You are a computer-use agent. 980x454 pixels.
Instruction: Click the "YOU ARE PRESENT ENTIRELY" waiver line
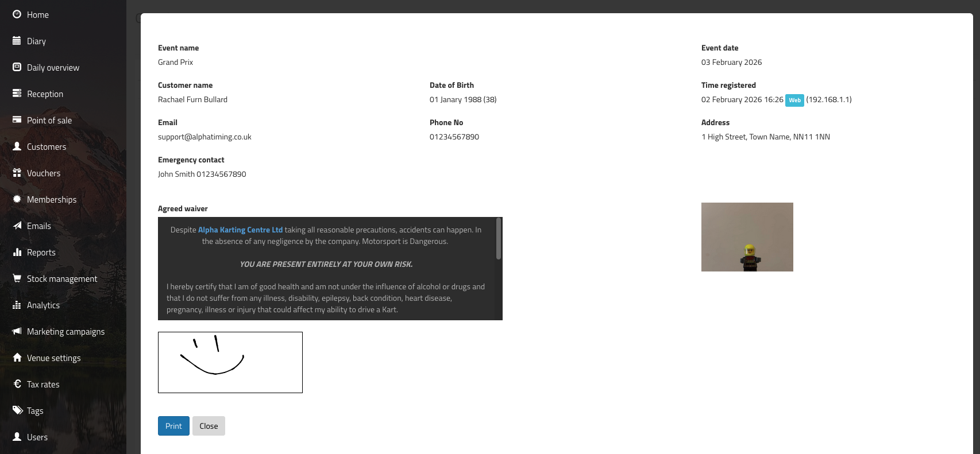(326, 264)
